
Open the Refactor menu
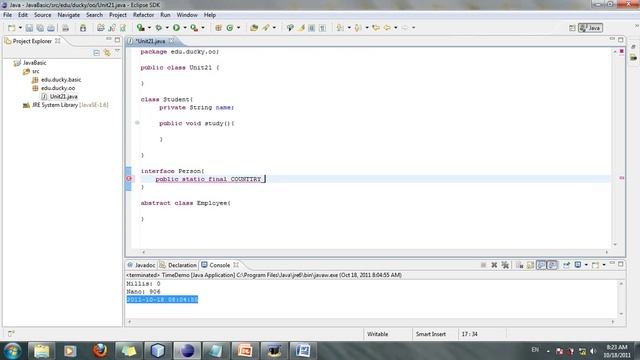143,15
